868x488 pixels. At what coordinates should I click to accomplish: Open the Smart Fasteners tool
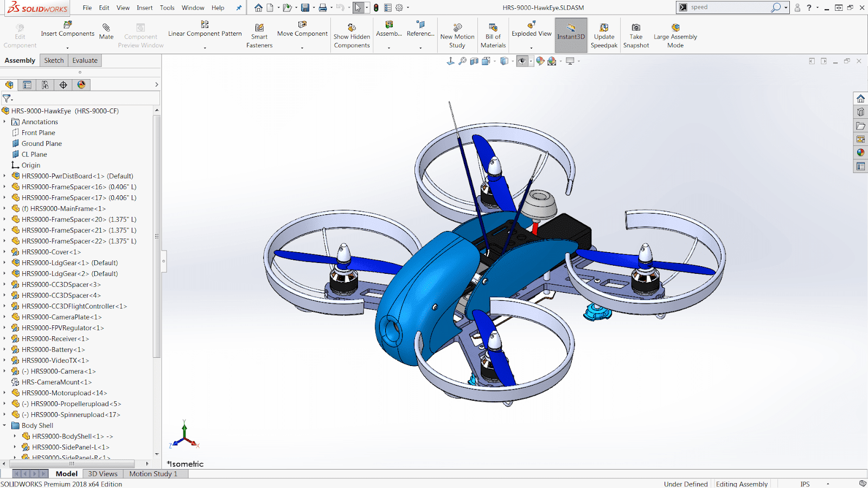[259, 34]
